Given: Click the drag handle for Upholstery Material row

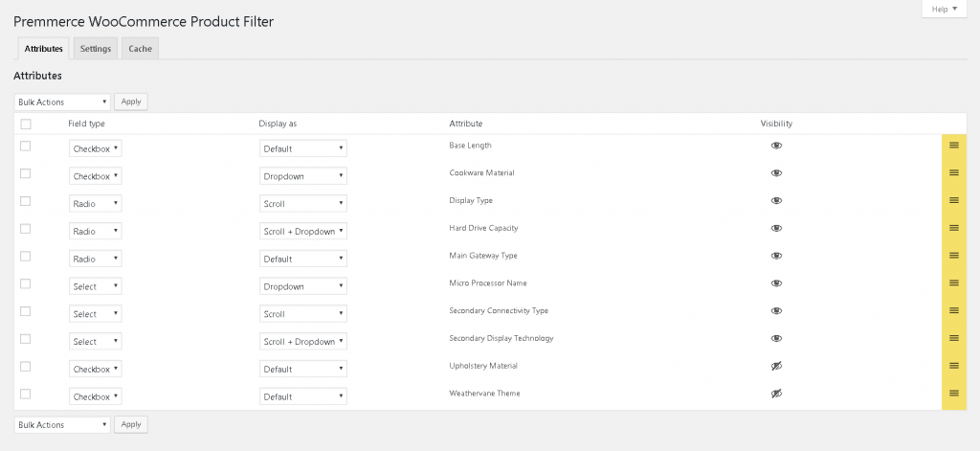Looking at the screenshot, I should pyautogui.click(x=954, y=366).
